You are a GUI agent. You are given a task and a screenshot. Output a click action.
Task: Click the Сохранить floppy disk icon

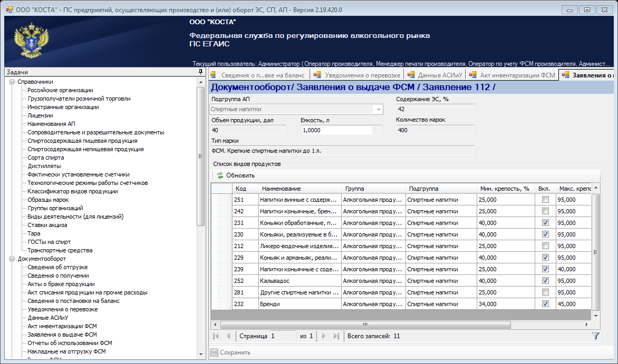coord(214,352)
